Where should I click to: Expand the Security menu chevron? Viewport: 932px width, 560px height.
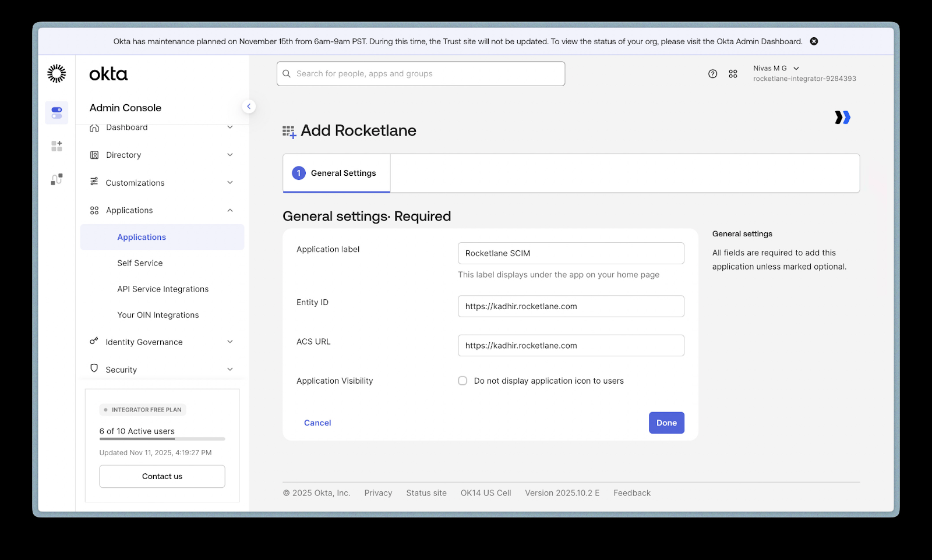point(230,369)
